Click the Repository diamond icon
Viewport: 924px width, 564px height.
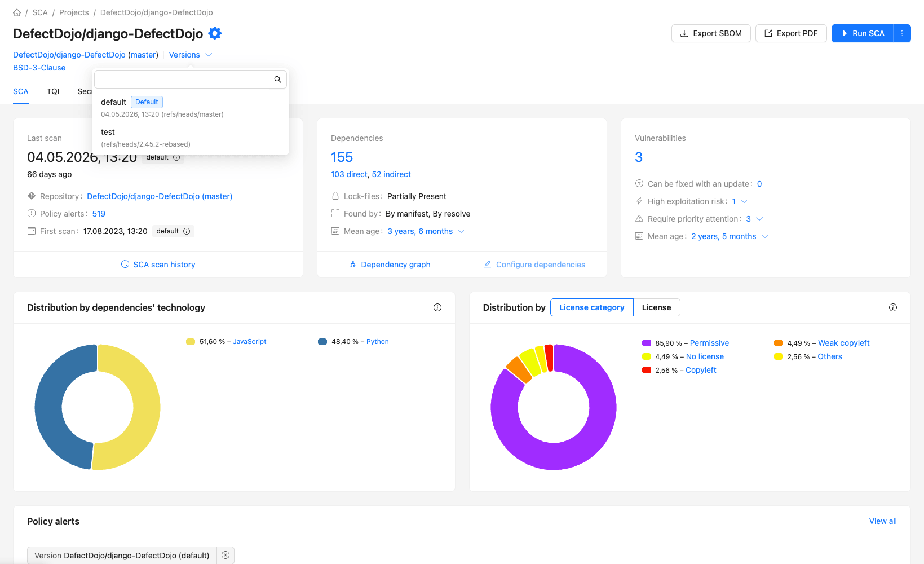point(32,196)
